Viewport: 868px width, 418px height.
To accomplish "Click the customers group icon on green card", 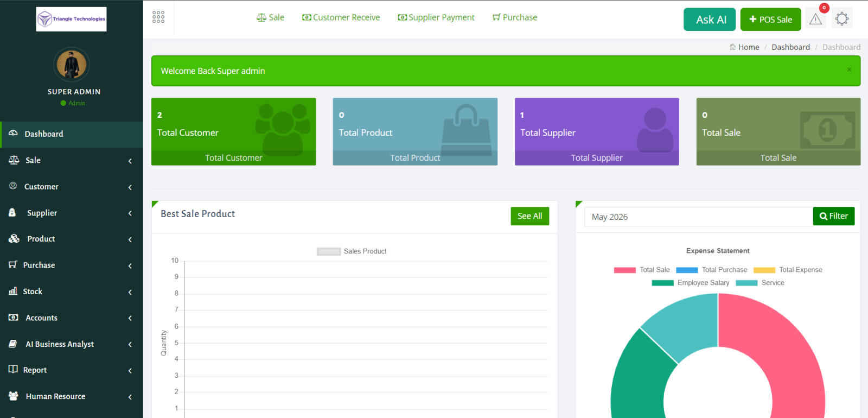I will coord(282,129).
